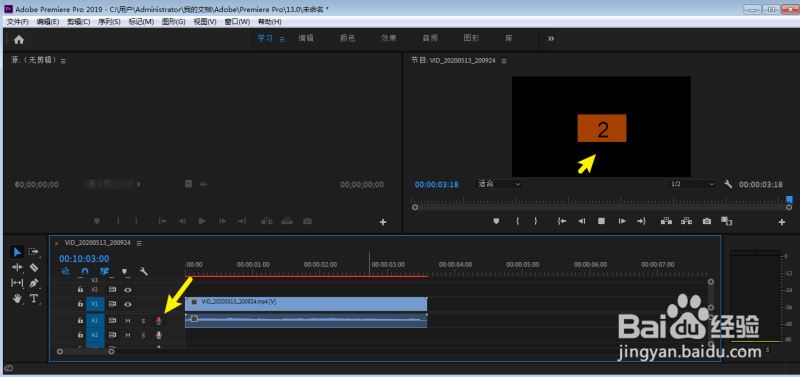Click the timeline timecode 00:10:03:00

click(84, 259)
